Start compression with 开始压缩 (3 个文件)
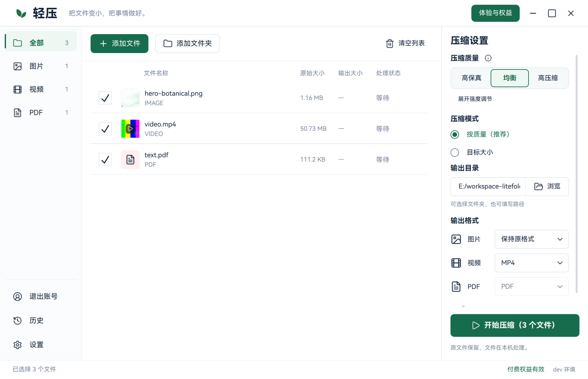This screenshot has width=588, height=379. pyautogui.click(x=515, y=326)
